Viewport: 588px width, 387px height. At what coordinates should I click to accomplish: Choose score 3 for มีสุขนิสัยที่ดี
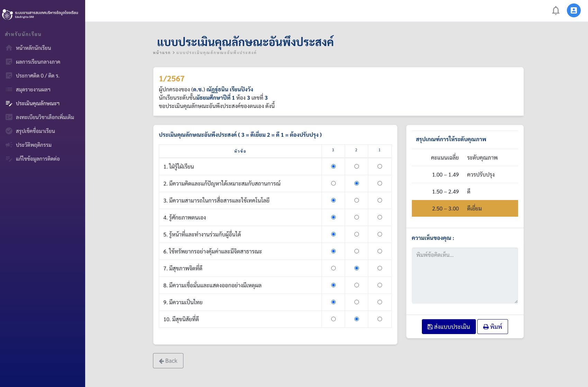(x=333, y=319)
